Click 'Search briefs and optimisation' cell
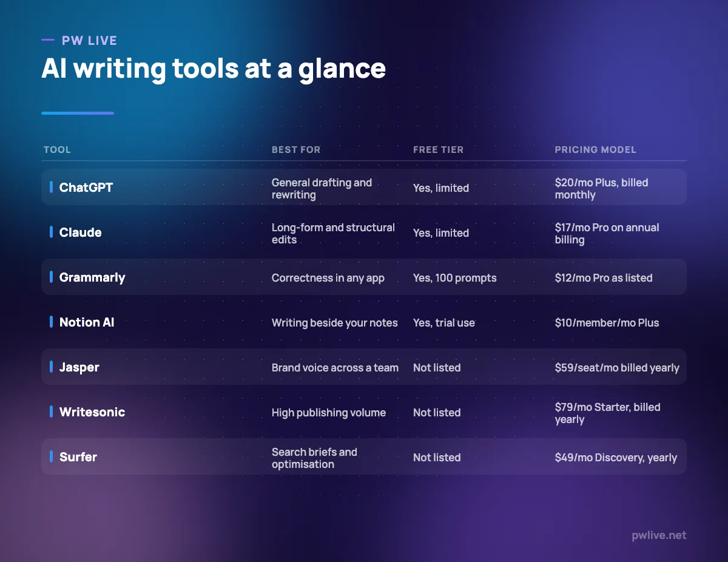The image size is (728, 562). (315, 458)
